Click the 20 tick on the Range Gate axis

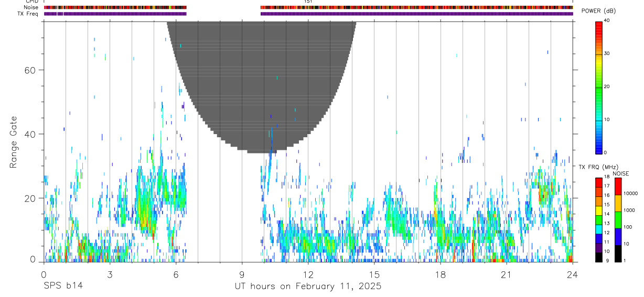(x=30, y=198)
